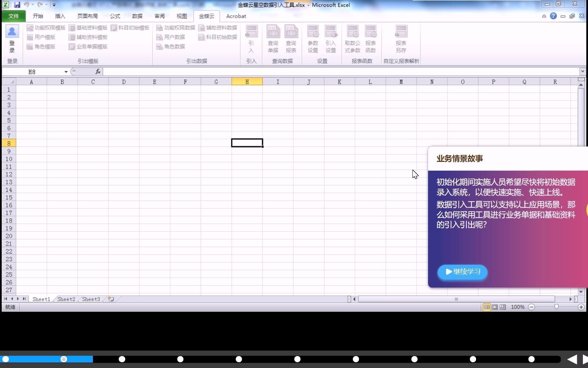Open the 文件 (File) tab

pos(14,16)
